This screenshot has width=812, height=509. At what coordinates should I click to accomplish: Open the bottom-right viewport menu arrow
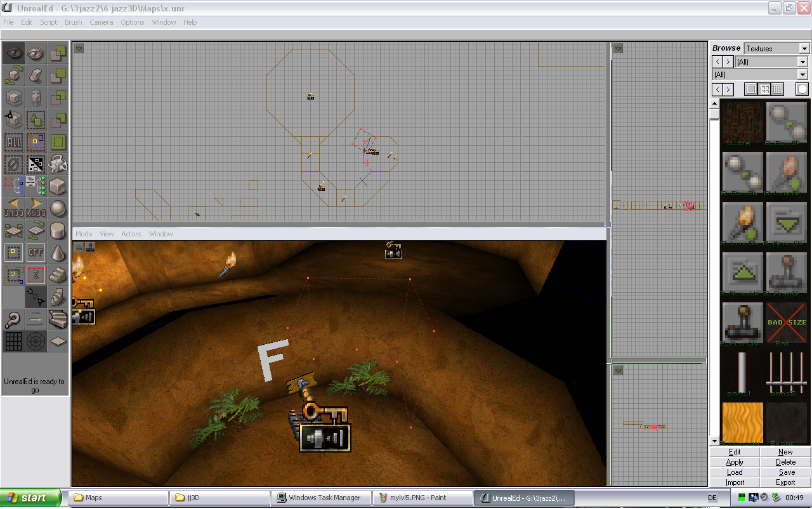pos(618,370)
